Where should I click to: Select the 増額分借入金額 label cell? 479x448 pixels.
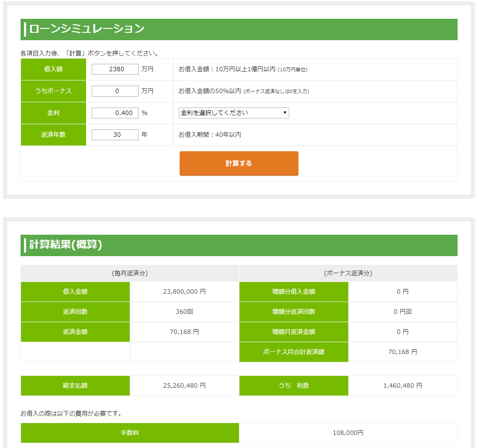coord(294,292)
